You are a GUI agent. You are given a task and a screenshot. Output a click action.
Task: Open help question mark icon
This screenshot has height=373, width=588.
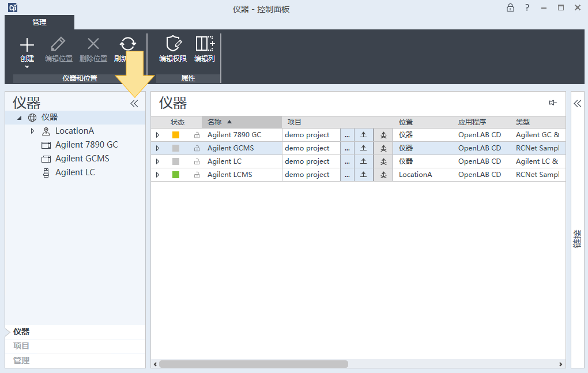[527, 7]
